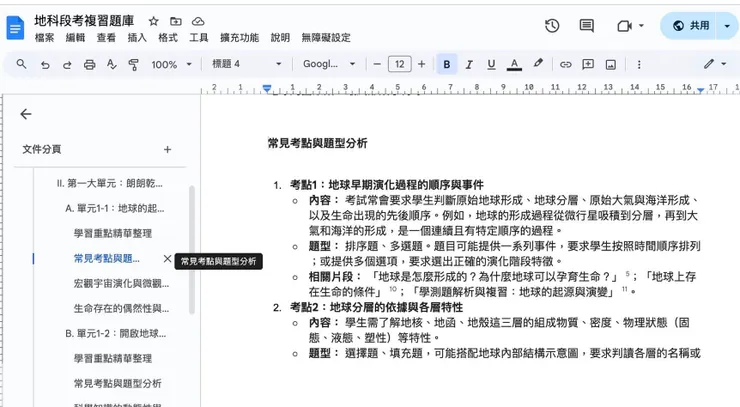Image resolution: width=740 pixels, height=407 pixels.
Task: Go to 生命存在的偶然性與... outline entry
Action: click(x=121, y=308)
